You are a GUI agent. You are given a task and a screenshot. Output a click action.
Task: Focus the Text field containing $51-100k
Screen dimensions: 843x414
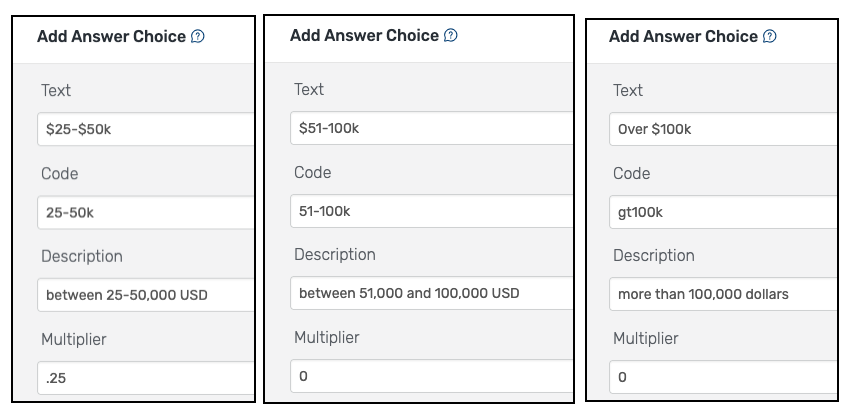431,128
